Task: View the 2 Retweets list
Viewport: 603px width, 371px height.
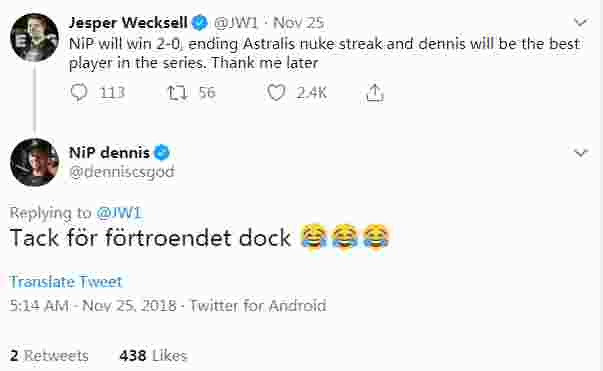Action: [x=49, y=356]
